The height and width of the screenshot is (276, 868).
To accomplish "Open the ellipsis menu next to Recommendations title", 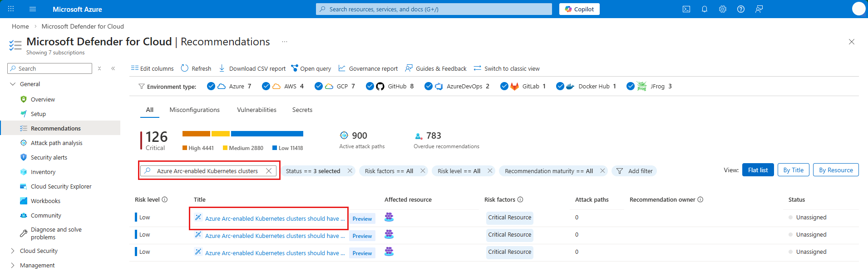I will (x=285, y=42).
